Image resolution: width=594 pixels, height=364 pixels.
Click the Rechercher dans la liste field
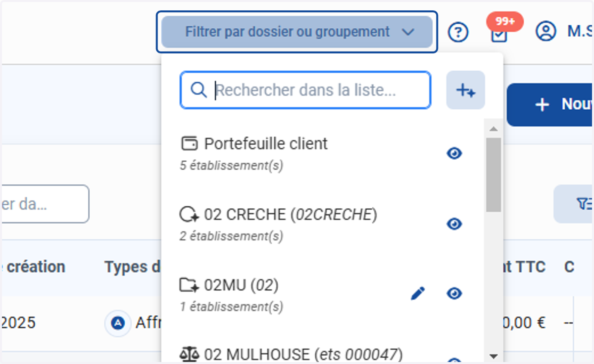[x=305, y=90]
